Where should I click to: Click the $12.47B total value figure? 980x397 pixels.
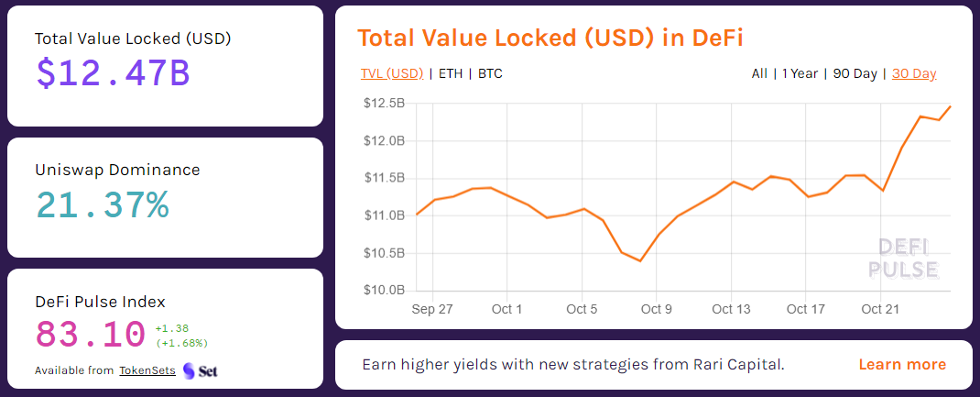113,72
